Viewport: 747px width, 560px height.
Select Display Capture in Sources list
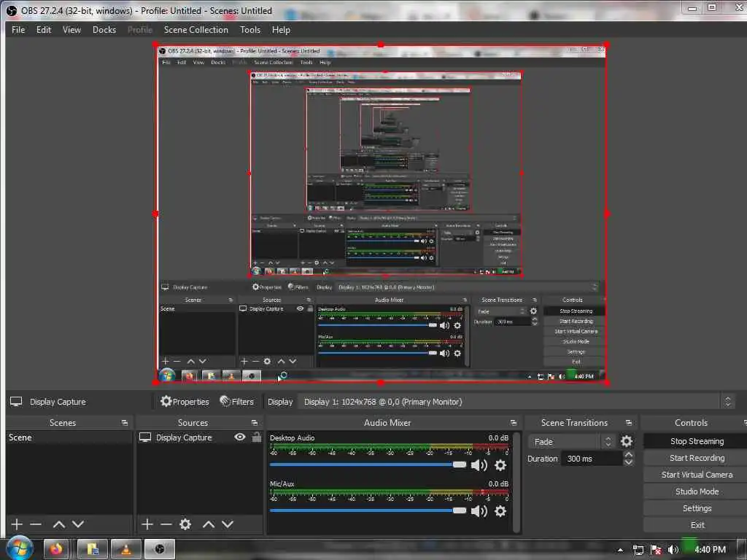click(184, 437)
